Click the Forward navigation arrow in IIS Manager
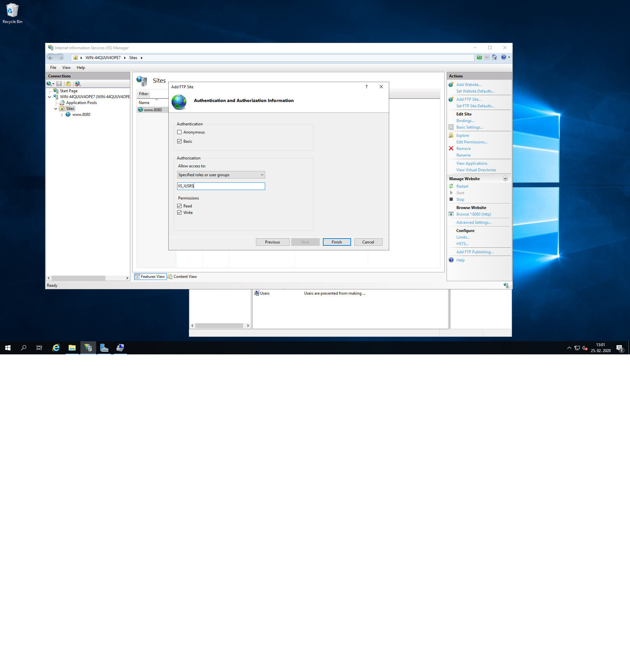 [61, 58]
